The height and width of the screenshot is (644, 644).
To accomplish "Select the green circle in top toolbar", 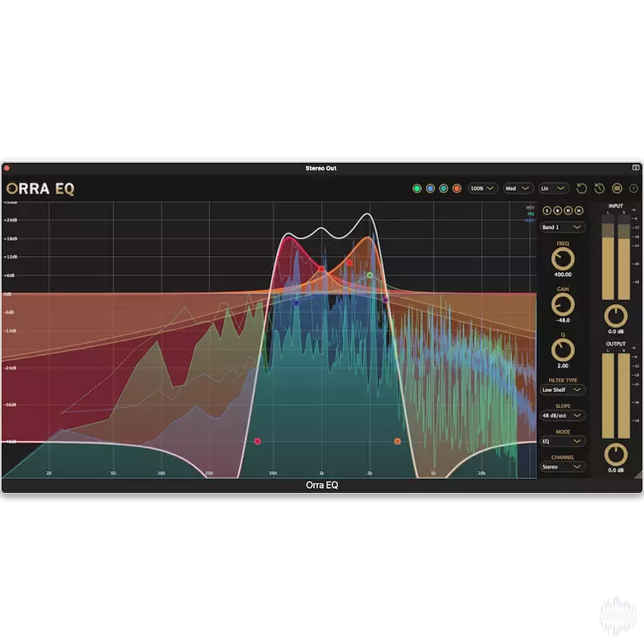I will pos(417,188).
